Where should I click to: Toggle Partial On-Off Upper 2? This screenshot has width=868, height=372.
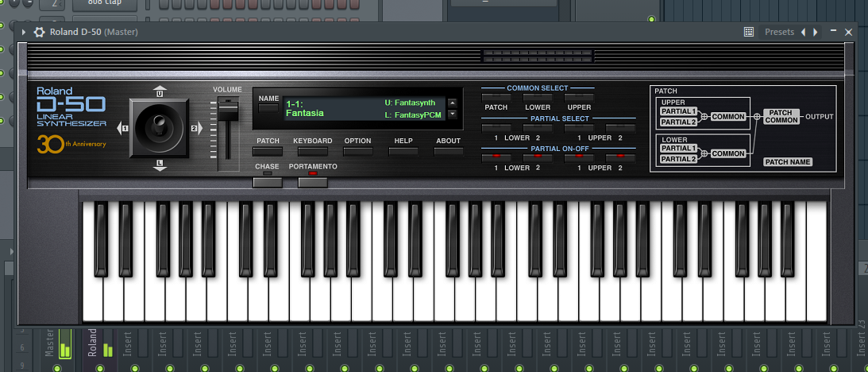point(620,158)
